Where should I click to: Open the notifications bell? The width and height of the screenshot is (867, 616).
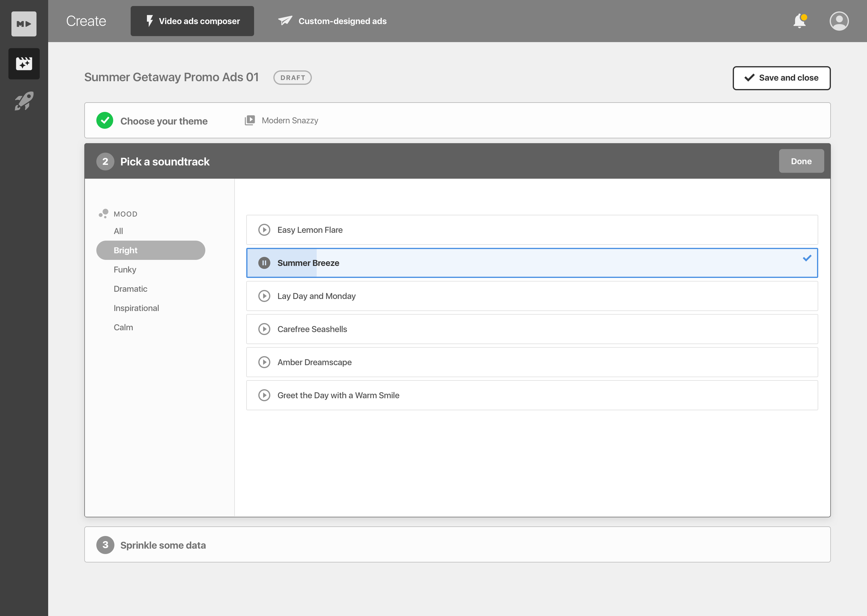[800, 21]
